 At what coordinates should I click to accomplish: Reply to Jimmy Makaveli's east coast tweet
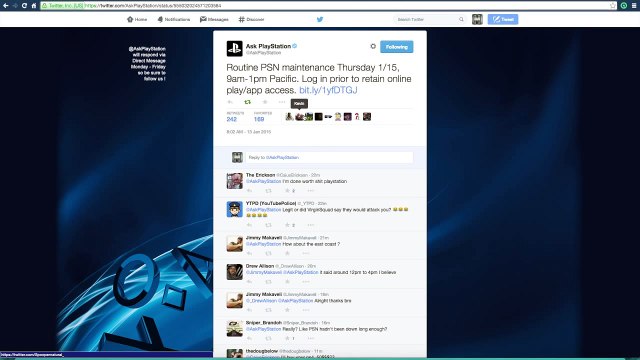pos(249,253)
